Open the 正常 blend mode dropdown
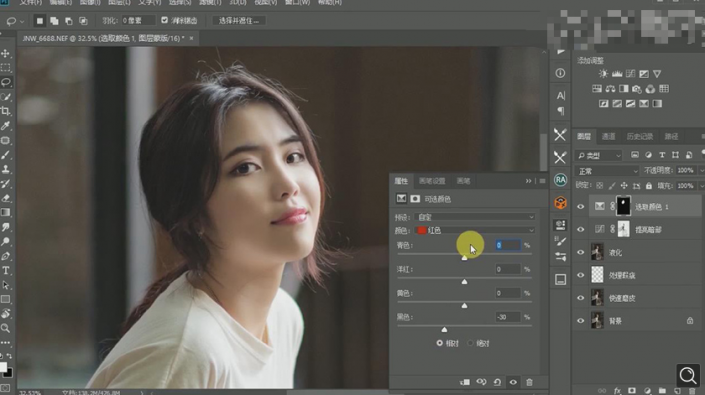Viewport: 705px width, 395px height. point(607,171)
